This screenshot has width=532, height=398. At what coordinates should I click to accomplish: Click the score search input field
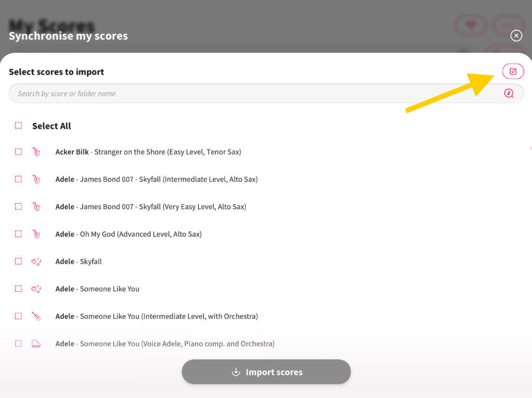click(x=193, y=93)
